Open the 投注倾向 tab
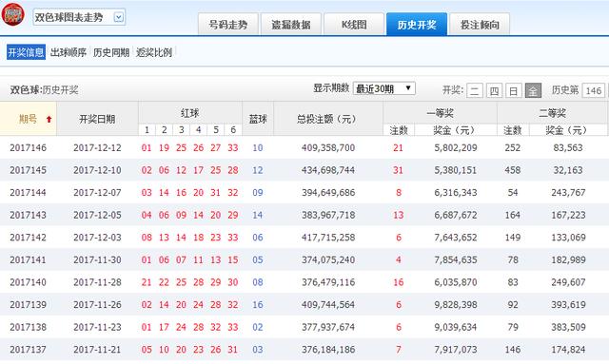The width and height of the screenshot is (609, 364). point(480,25)
